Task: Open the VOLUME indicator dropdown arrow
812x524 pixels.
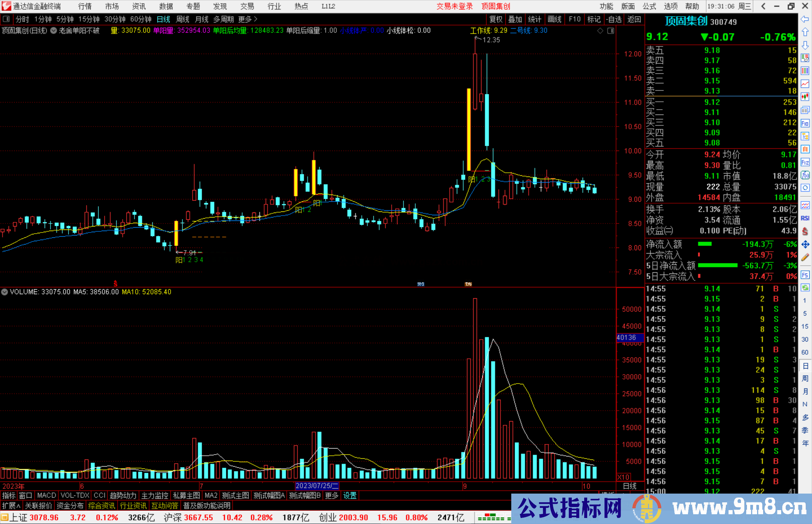Action: [5, 292]
